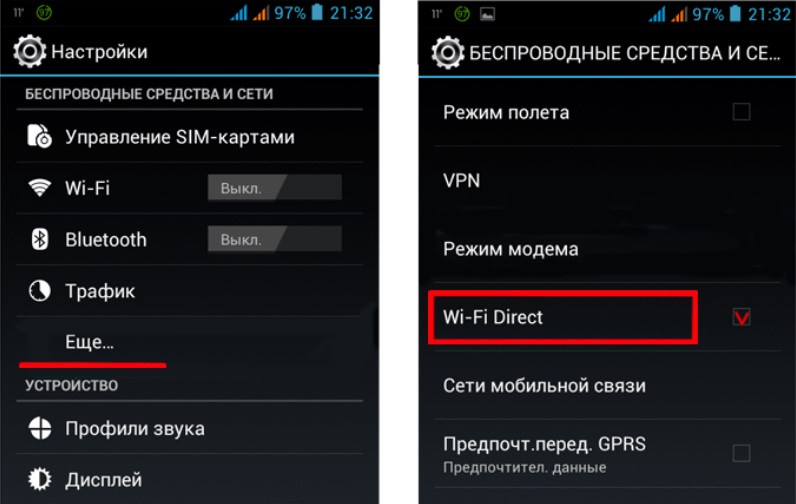This screenshot has height=504, width=796.
Task: Tap the Wi-Fi signal icon
Action: (39, 188)
